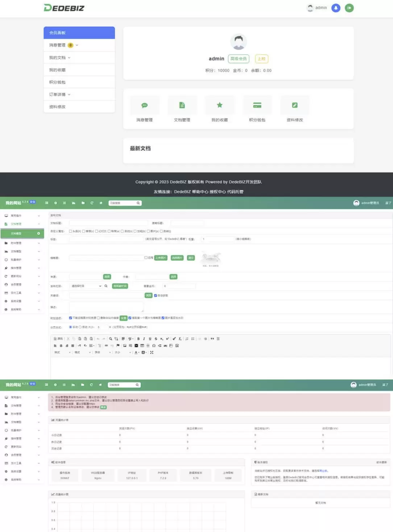Image resolution: width=393 pixels, height=532 pixels.
Task: Check the 推荐[c] attribute checkbox
Action: (x=83, y=231)
